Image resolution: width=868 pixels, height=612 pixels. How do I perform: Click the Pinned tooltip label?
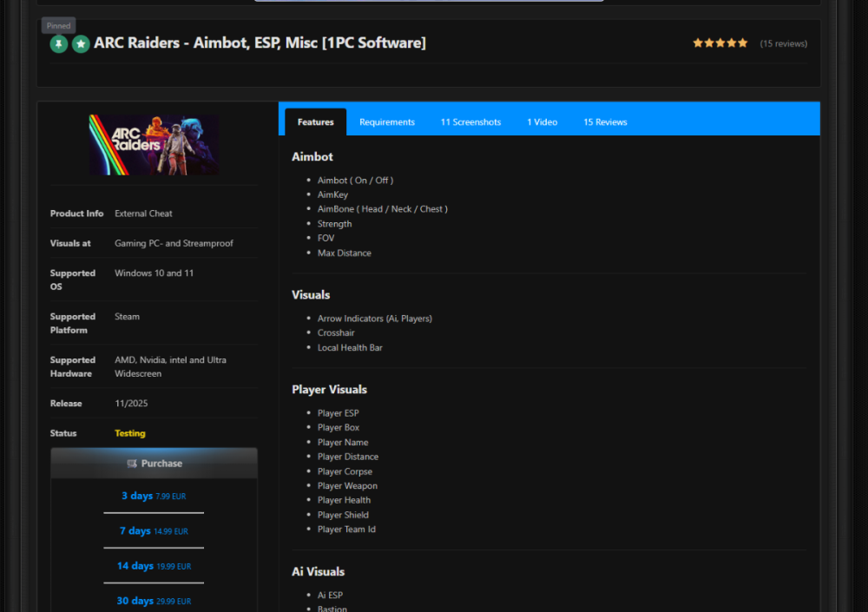click(x=59, y=25)
